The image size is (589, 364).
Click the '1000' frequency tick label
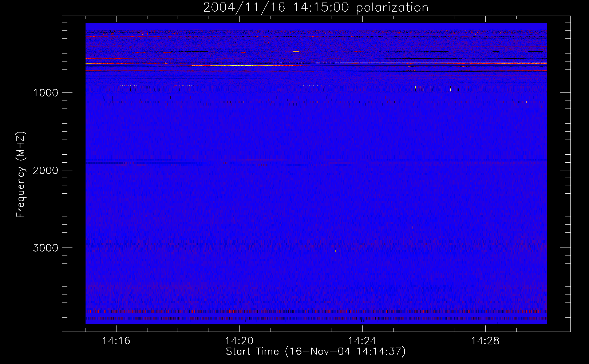coord(46,93)
